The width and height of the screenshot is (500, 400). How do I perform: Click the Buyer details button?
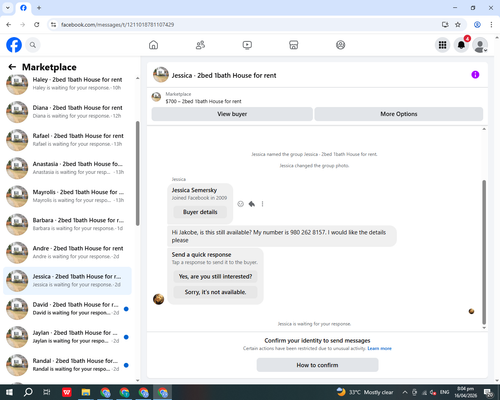pos(200,212)
